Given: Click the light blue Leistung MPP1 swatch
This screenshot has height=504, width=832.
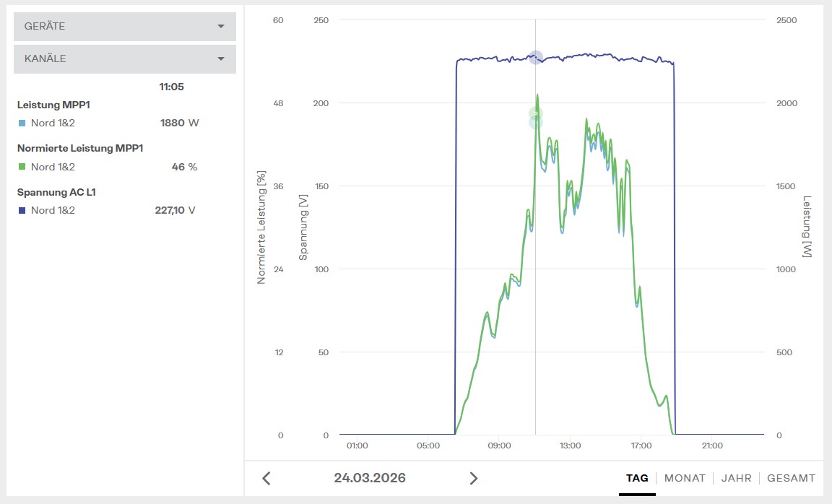Looking at the screenshot, I should (22, 123).
